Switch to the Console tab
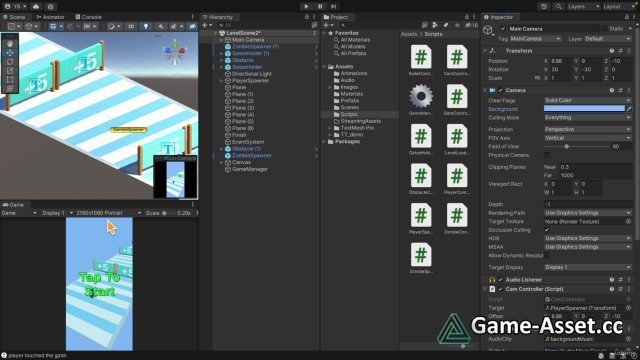Viewport: 640px width, 360px height. [89, 17]
